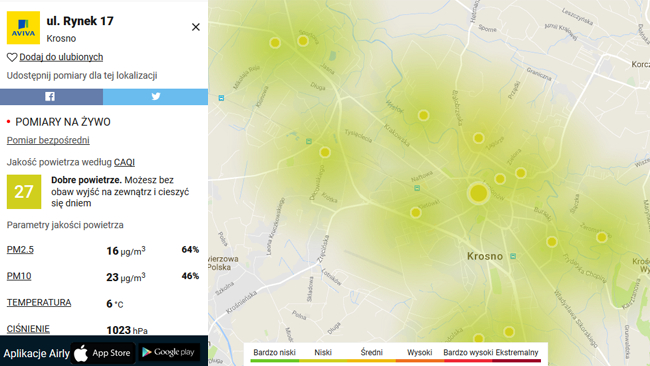Select sensor marker near Sportowa street
This screenshot has width=650, height=366.
point(303,41)
